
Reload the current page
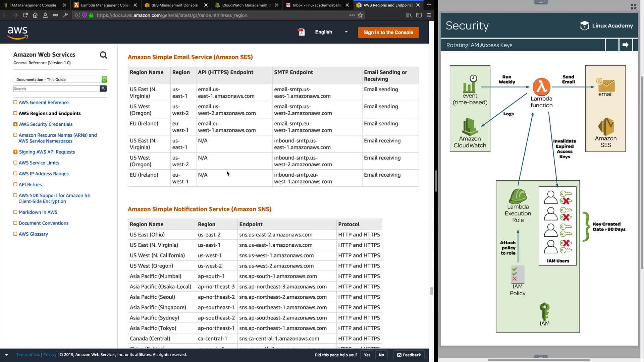click(25, 15)
